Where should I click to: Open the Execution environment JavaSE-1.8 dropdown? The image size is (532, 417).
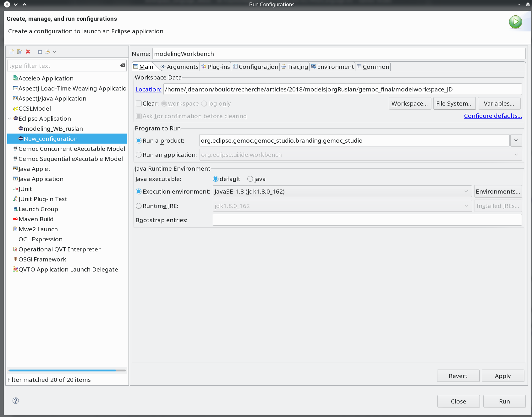[x=342, y=191]
